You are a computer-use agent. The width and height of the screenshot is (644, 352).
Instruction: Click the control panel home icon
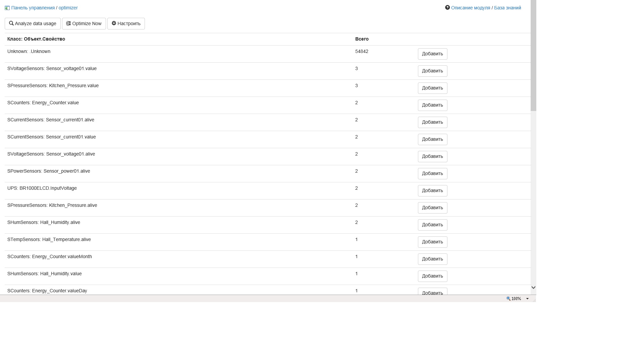[7, 8]
